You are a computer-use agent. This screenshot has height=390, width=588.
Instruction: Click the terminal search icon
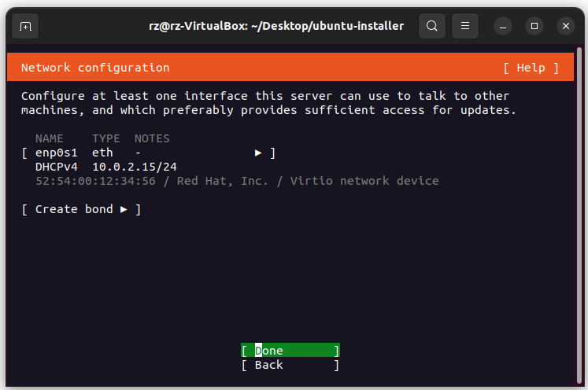click(x=431, y=26)
